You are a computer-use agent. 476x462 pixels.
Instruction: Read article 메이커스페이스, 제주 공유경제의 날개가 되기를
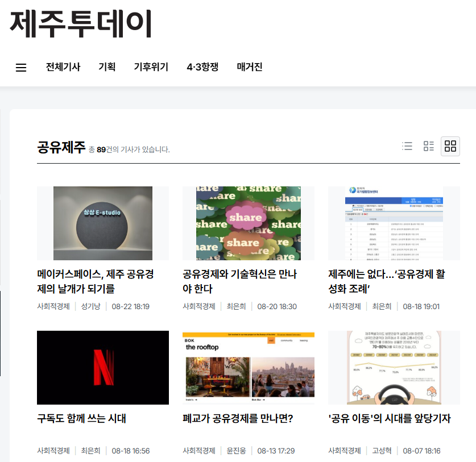pyautogui.click(x=95, y=281)
